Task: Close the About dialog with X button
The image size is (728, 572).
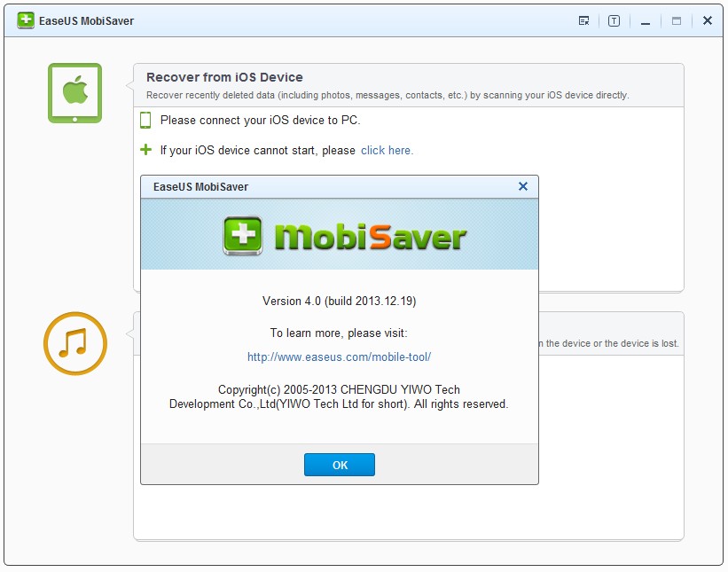Action: click(523, 186)
